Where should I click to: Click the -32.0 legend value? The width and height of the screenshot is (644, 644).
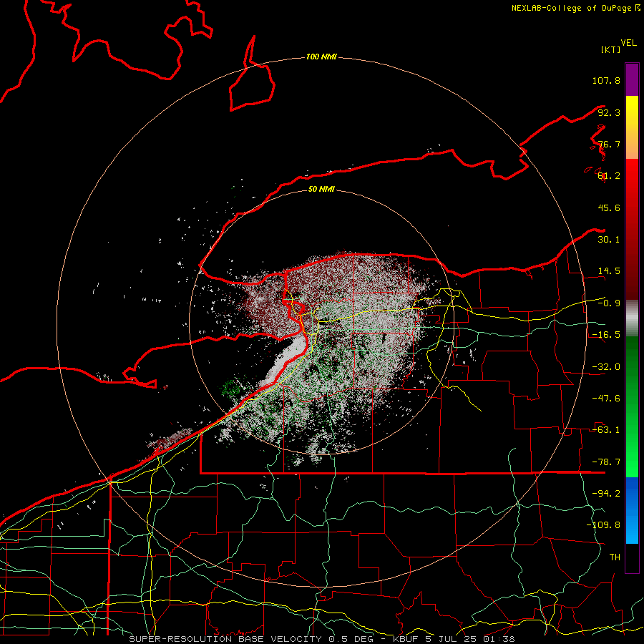[x=606, y=367]
